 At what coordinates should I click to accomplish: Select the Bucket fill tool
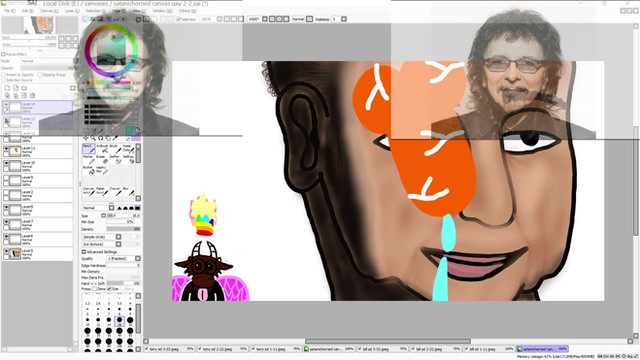click(89, 170)
